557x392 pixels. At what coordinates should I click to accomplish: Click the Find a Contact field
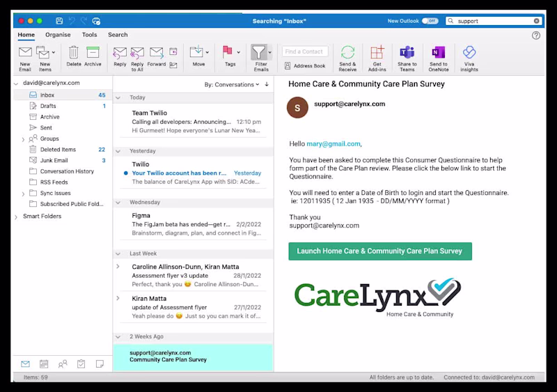click(305, 52)
